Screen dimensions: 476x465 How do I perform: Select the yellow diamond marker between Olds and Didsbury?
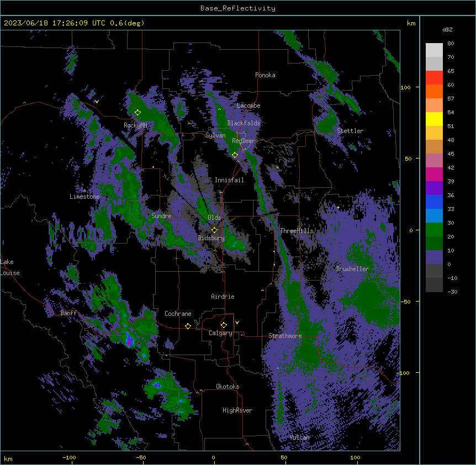214,230
